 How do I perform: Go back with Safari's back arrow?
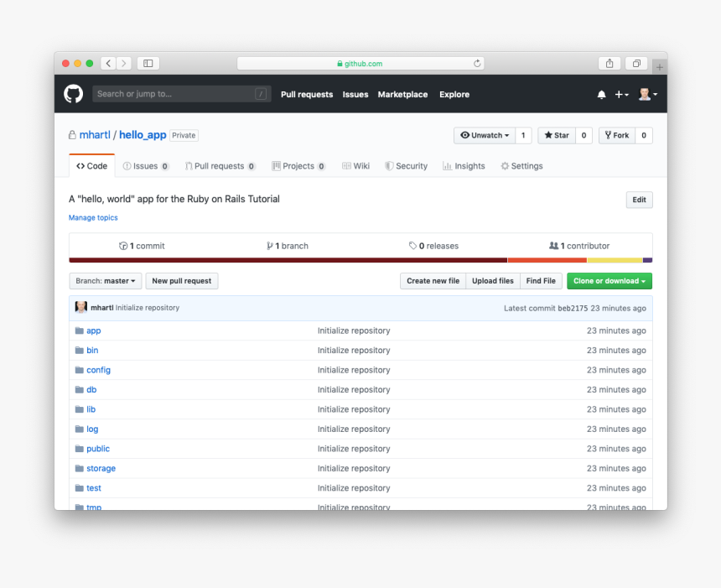(108, 63)
